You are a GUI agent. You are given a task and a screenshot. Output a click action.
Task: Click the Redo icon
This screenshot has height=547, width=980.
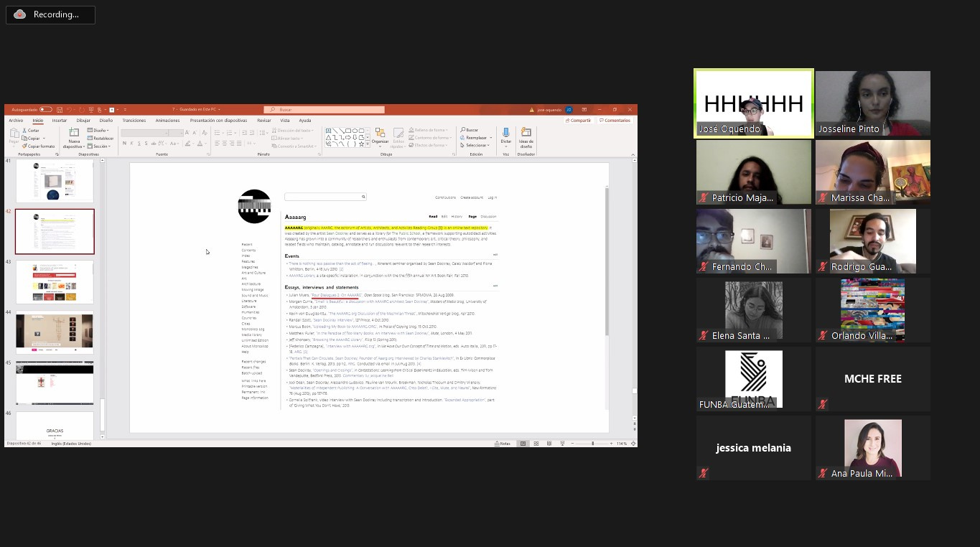pyautogui.click(x=82, y=109)
